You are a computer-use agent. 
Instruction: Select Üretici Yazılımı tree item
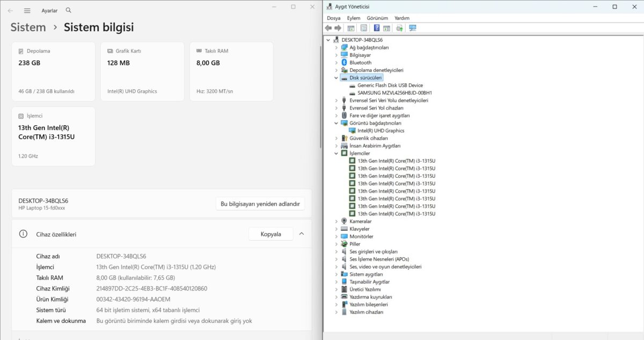pos(365,289)
